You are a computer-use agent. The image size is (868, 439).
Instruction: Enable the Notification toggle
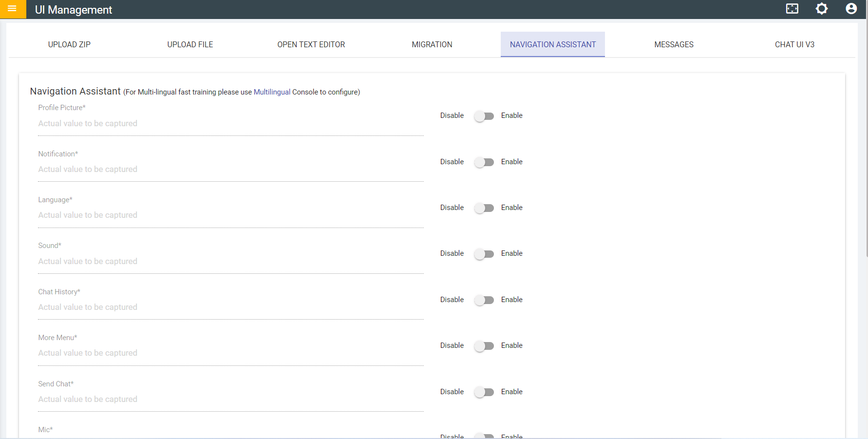[484, 162]
